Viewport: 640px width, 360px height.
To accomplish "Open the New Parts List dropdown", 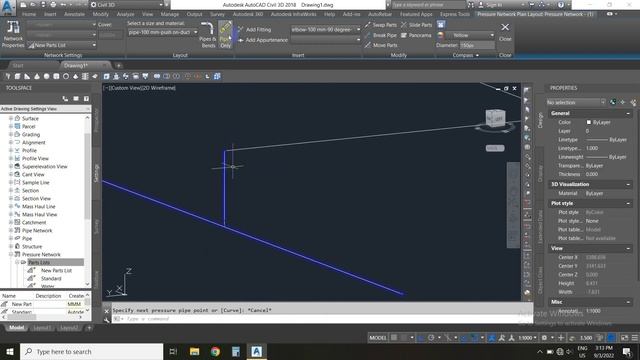I will 62,45.
